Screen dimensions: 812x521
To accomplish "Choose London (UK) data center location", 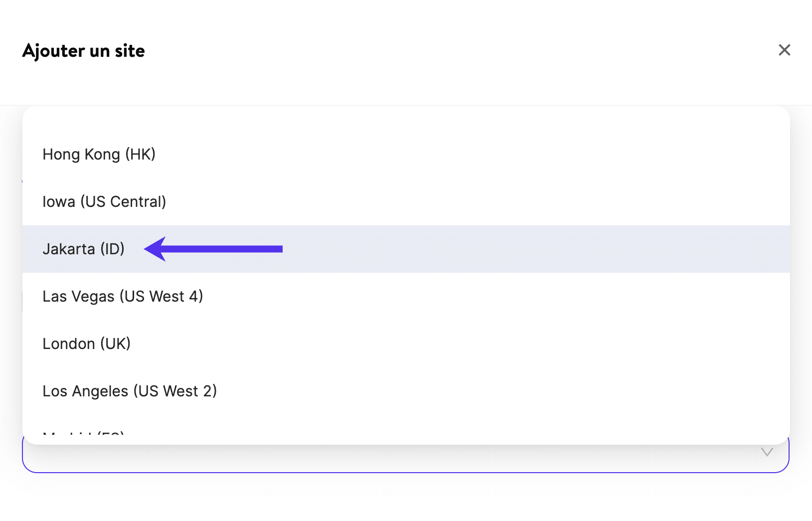I will pyautogui.click(x=87, y=344).
